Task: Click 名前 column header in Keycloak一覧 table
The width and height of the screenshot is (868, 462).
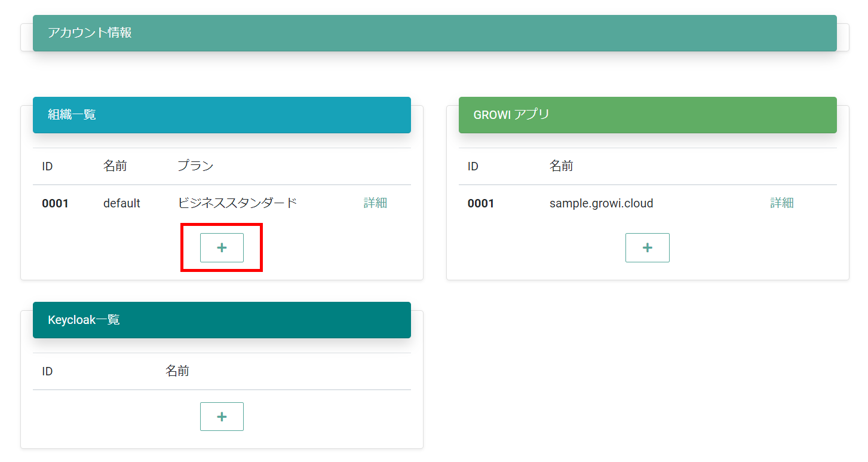Action: pos(177,371)
